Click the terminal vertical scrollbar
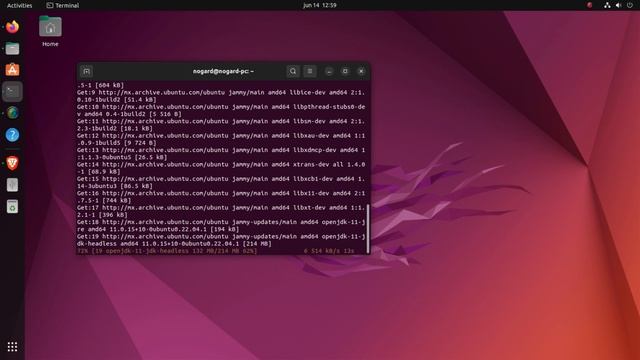This screenshot has height=360, width=640. pyautogui.click(x=368, y=229)
